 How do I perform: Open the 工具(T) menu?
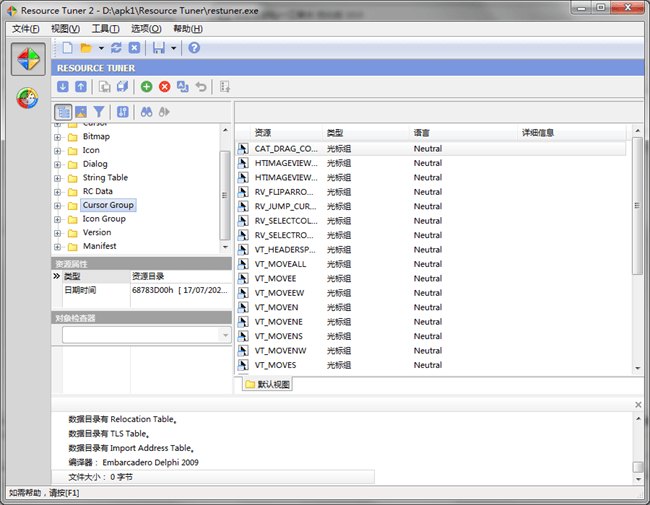click(106, 28)
